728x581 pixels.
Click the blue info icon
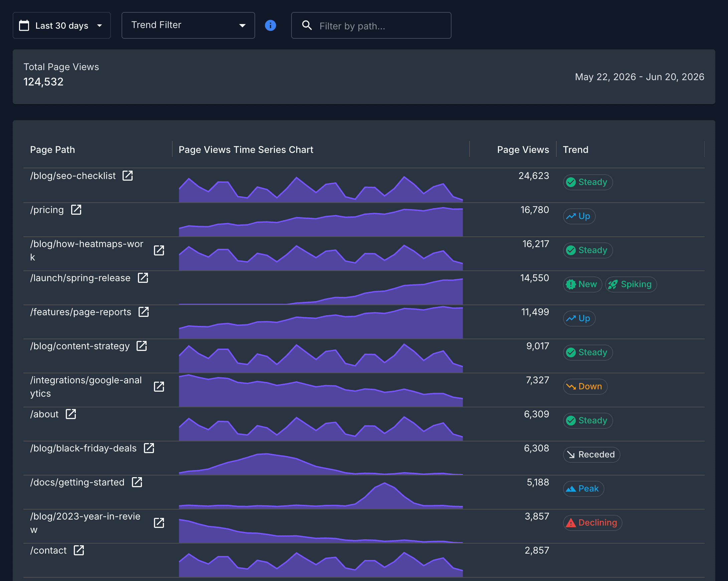[270, 25]
